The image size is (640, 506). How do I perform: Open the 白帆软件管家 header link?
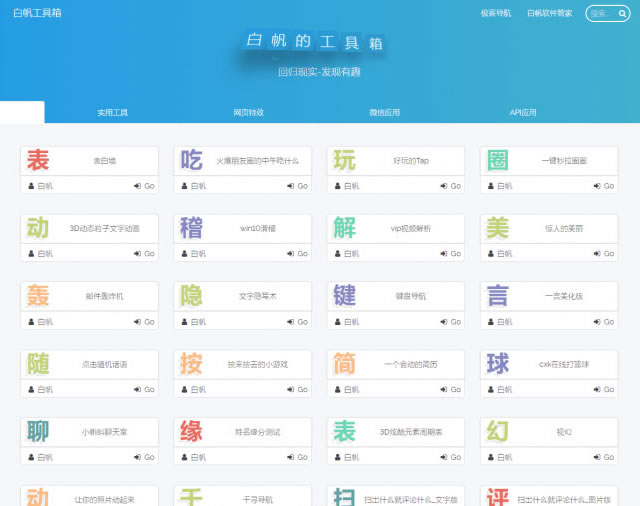[549, 14]
